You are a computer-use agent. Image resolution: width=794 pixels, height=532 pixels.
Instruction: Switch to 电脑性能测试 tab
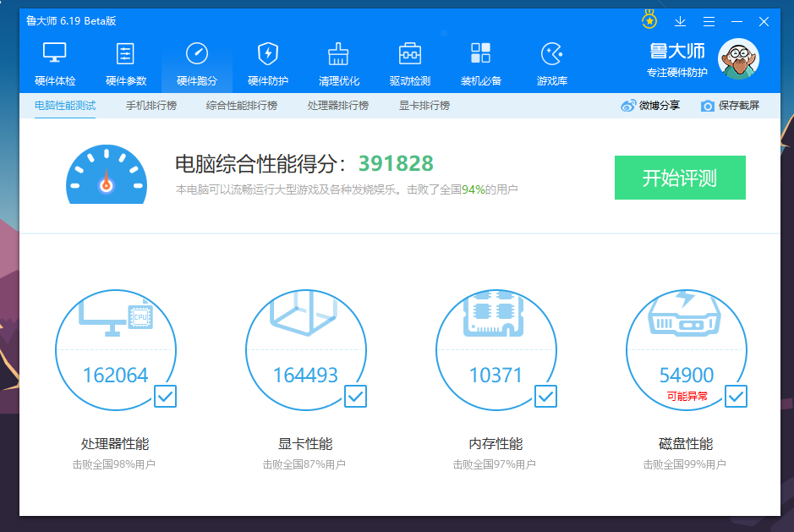click(x=65, y=106)
